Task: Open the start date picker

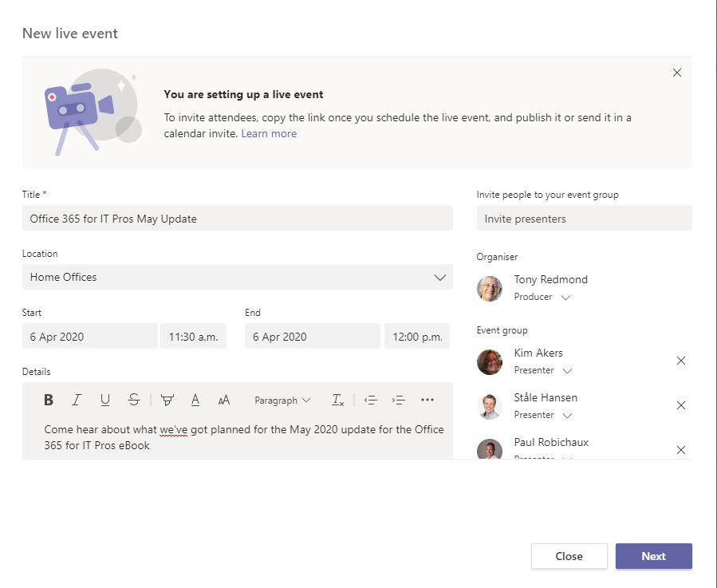Action: click(89, 337)
